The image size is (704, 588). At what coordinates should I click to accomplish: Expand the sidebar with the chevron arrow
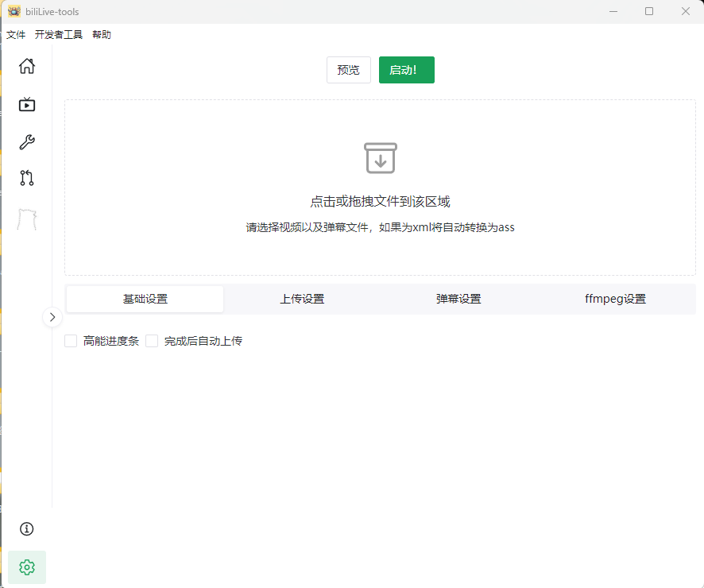(x=52, y=317)
